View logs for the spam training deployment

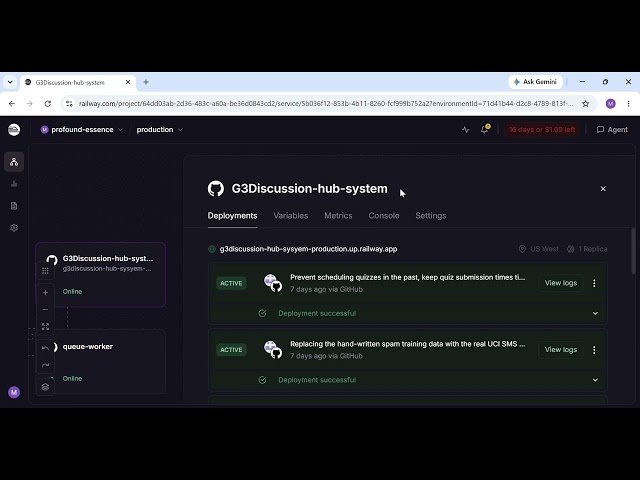click(x=561, y=350)
